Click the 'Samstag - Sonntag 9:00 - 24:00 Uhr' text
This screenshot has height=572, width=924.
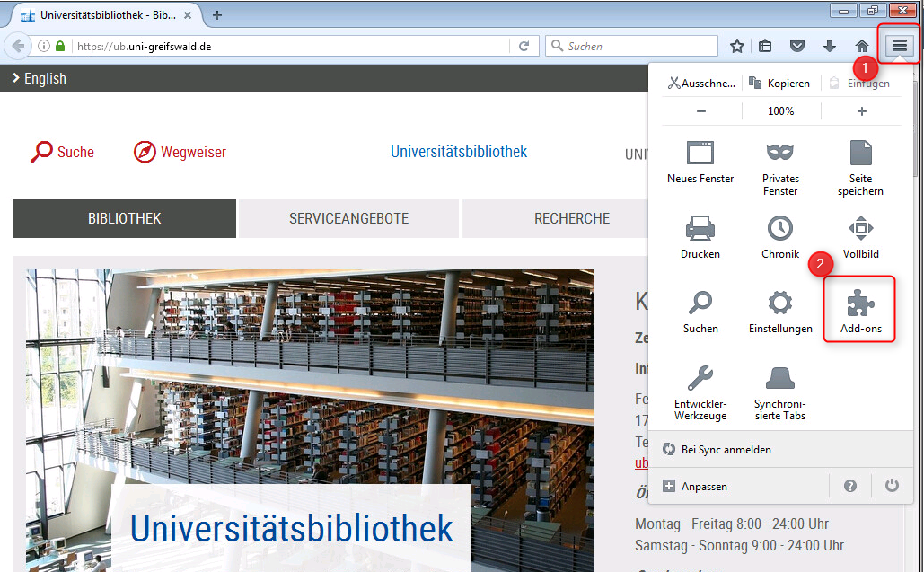click(740, 545)
